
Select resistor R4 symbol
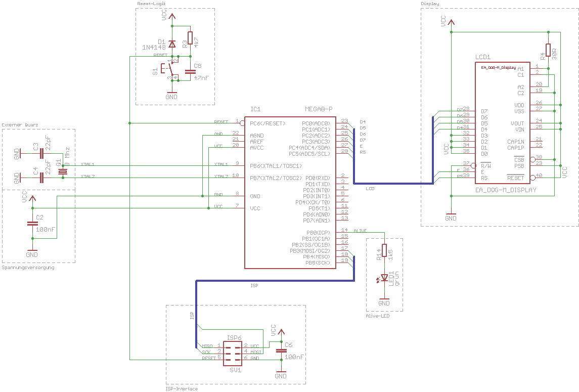(548, 50)
